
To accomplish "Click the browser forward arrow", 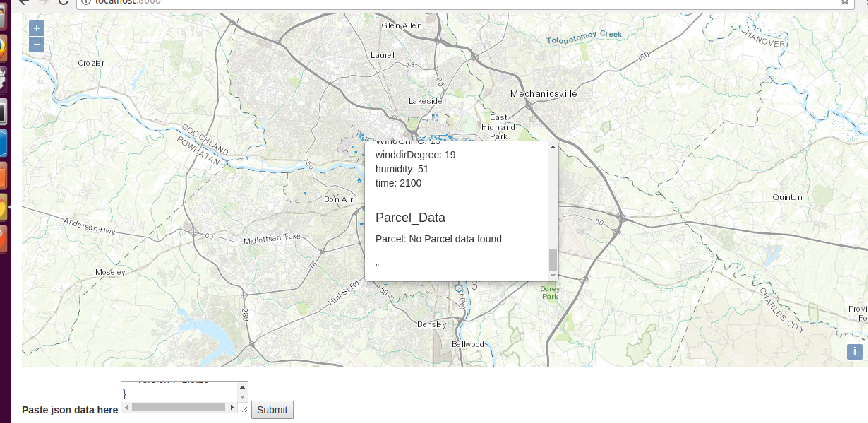I will pyautogui.click(x=44, y=2).
